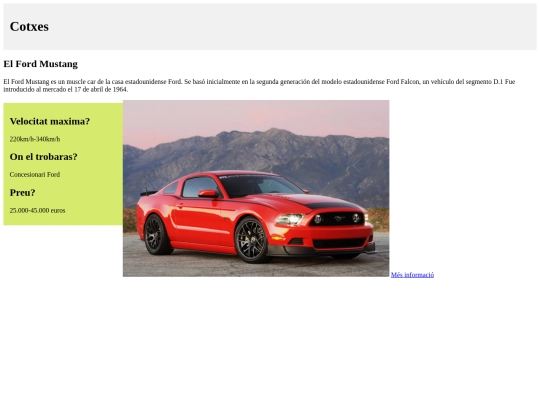This screenshot has width=540, height=405.
Task: Click the "On el trobaras?" heading
Action: [43, 157]
